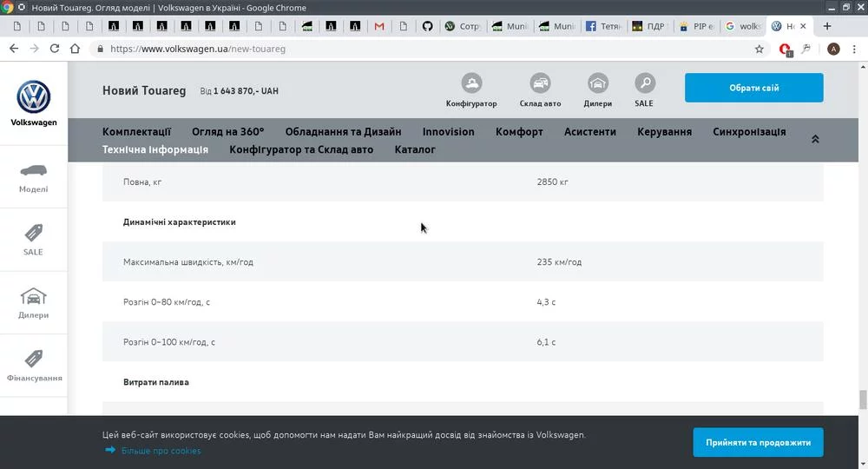Viewport: 868px width, 469px height.
Task: Go to Innovision section
Action: click(449, 132)
